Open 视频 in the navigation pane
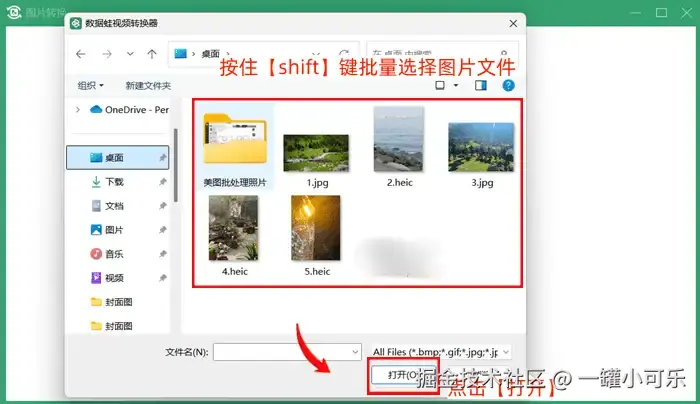The image size is (700, 404). pyautogui.click(x=114, y=278)
